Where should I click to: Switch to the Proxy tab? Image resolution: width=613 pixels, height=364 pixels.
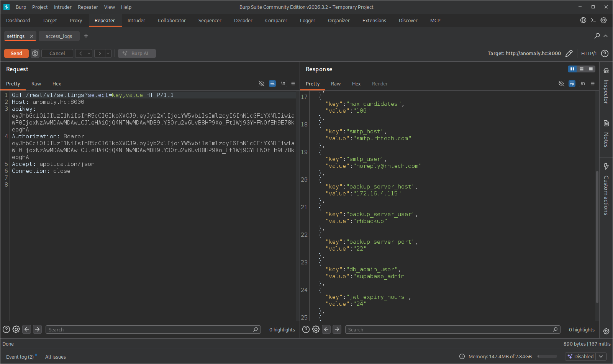coord(76,20)
